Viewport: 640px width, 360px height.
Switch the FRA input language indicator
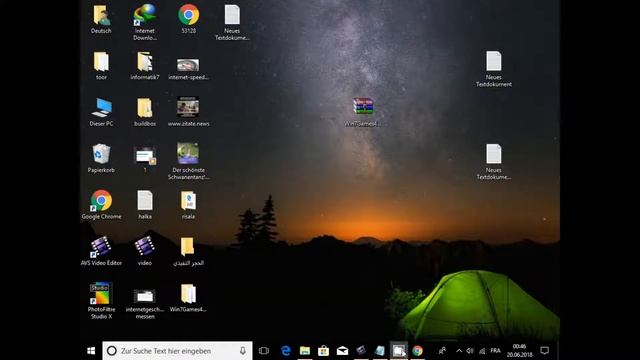click(496, 351)
